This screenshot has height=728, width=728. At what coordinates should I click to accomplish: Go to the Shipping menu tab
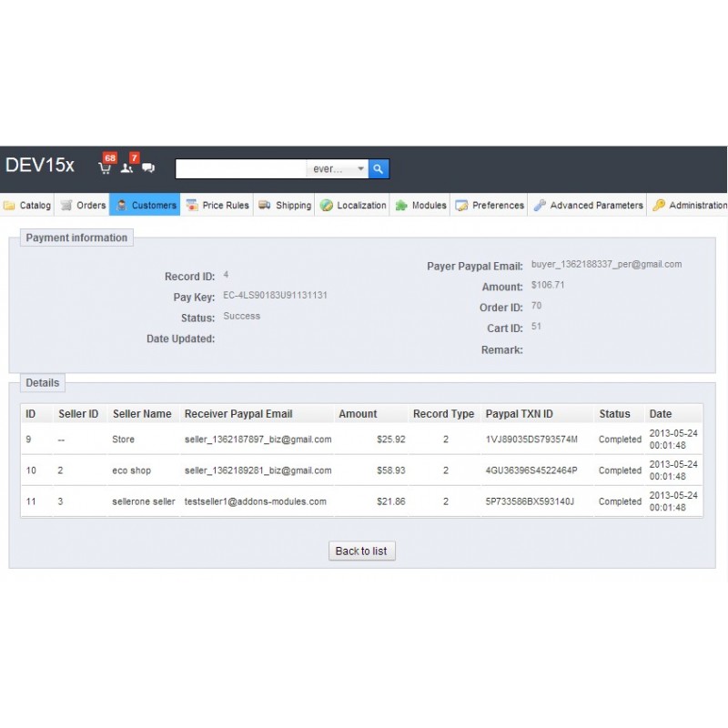click(x=284, y=205)
